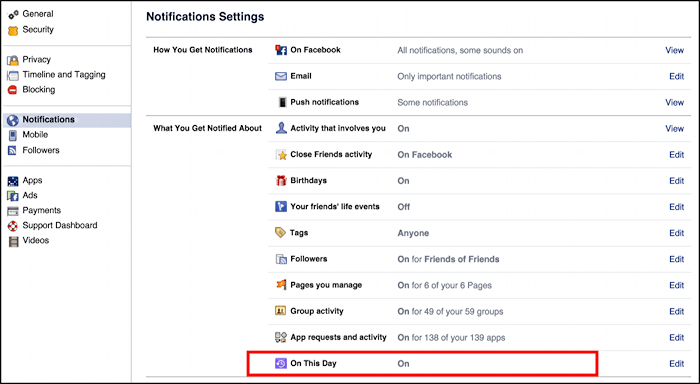This screenshot has height=384, width=700.
Task: Click the Notifications globe icon
Action: [x=13, y=120]
